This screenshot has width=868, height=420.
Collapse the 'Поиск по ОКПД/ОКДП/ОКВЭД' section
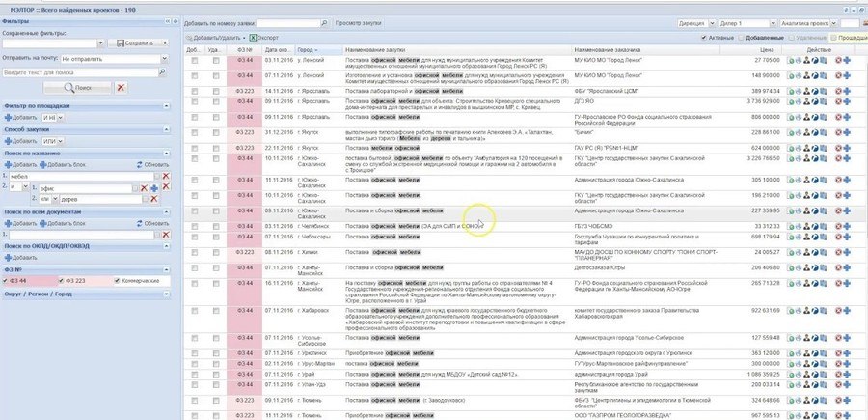(167, 246)
